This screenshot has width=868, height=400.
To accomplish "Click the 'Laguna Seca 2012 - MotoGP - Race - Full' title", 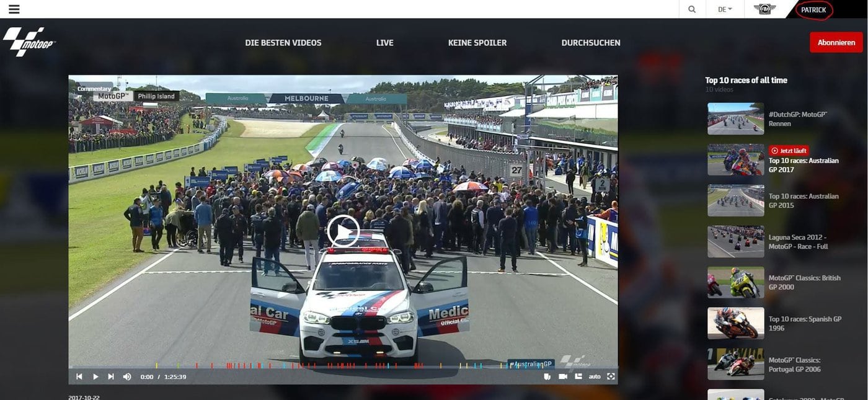I will pos(799,242).
